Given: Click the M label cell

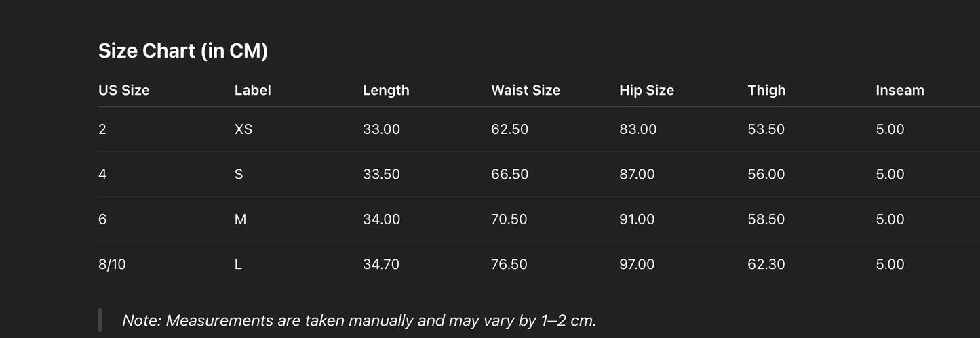Looking at the screenshot, I should pyautogui.click(x=240, y=219).
